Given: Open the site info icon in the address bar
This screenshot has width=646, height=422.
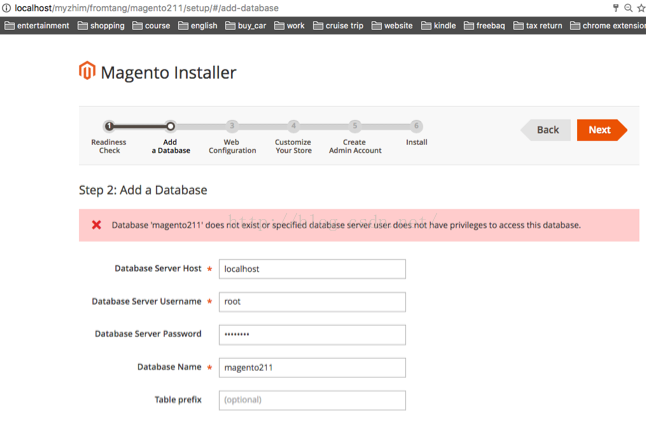Looking at the screenshot, I should (7, 8).
